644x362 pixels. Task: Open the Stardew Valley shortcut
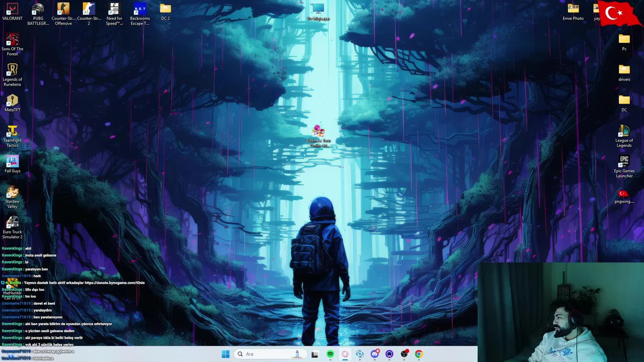13,197
